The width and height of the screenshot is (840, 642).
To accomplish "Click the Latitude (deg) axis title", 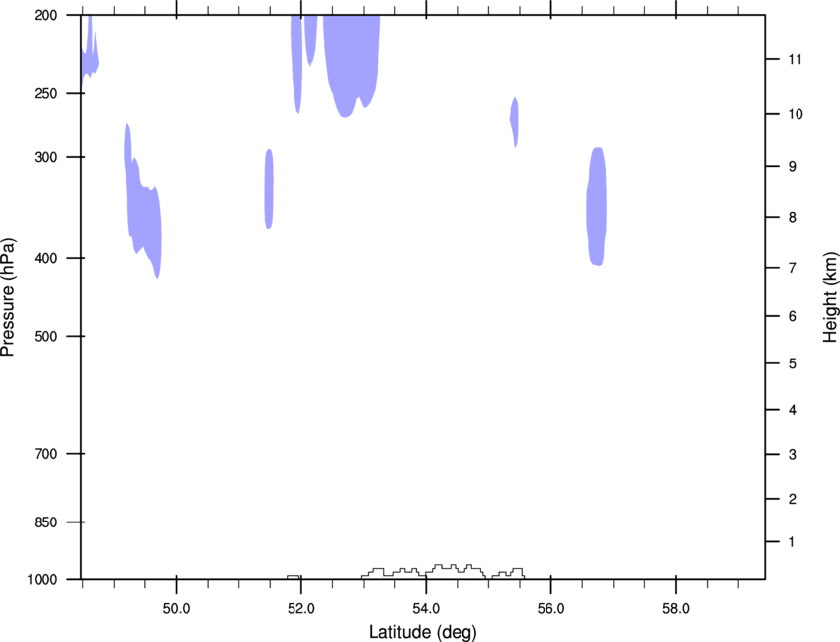I will [x=423, y=632].
